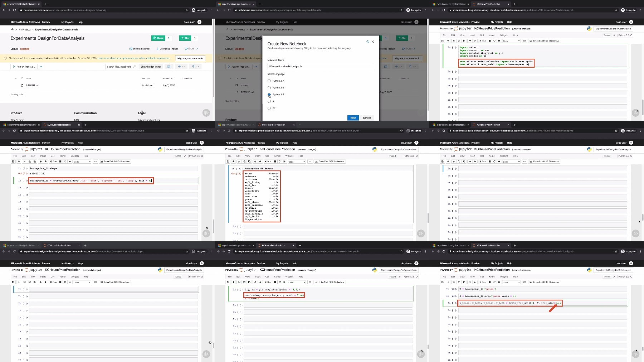Click pencil edit icon beside Trusted, import-sklearn notebook
644x362 pixels.
(614, 35)
